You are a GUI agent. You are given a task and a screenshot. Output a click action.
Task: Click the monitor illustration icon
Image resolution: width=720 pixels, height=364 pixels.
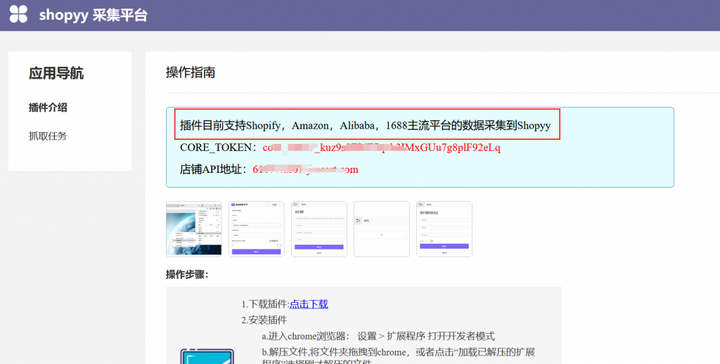[207, 356]
